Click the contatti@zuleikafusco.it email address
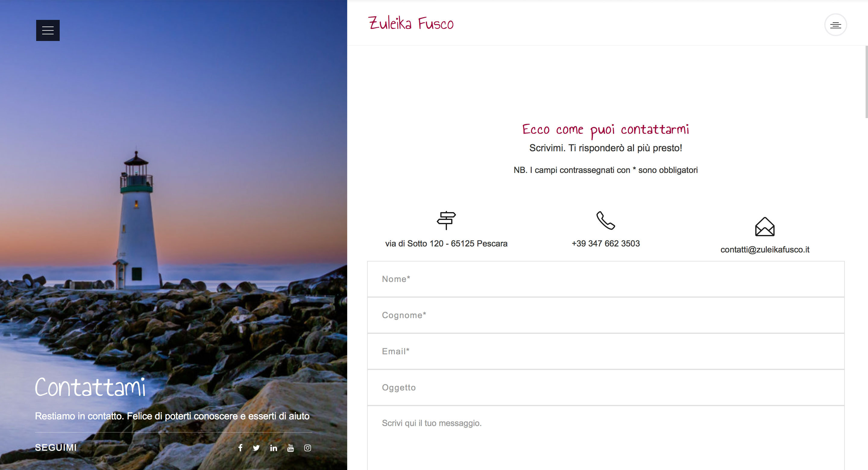The image size is (868, 470). 765,250
